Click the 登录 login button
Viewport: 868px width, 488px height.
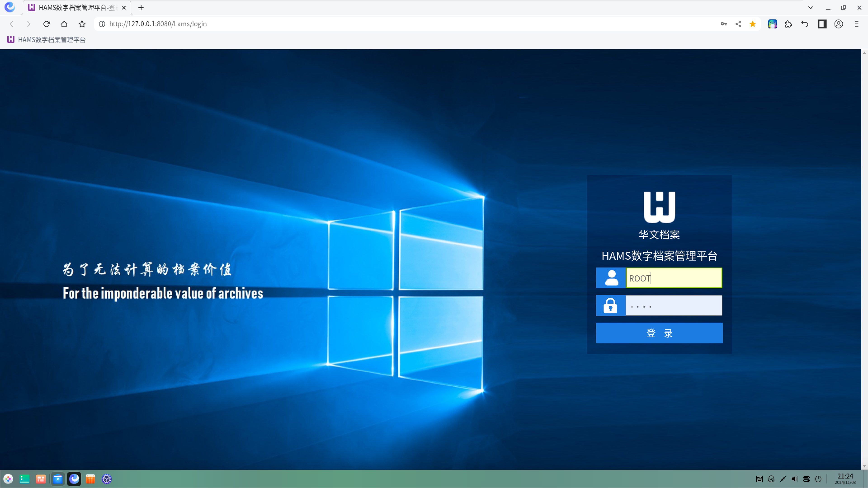pos(659,333)
